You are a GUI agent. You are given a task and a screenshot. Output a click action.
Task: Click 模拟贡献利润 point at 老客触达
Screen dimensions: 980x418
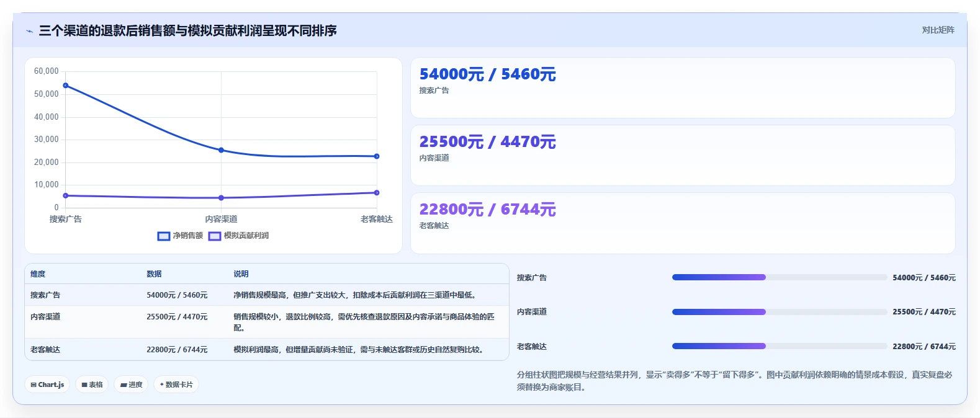click(377, 193)
